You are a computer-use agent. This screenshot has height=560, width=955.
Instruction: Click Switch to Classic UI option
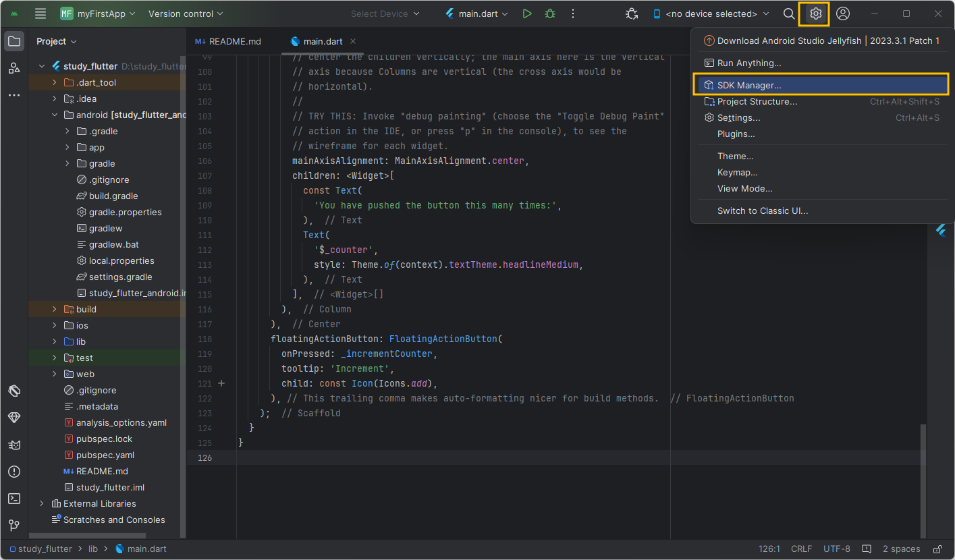763,211
